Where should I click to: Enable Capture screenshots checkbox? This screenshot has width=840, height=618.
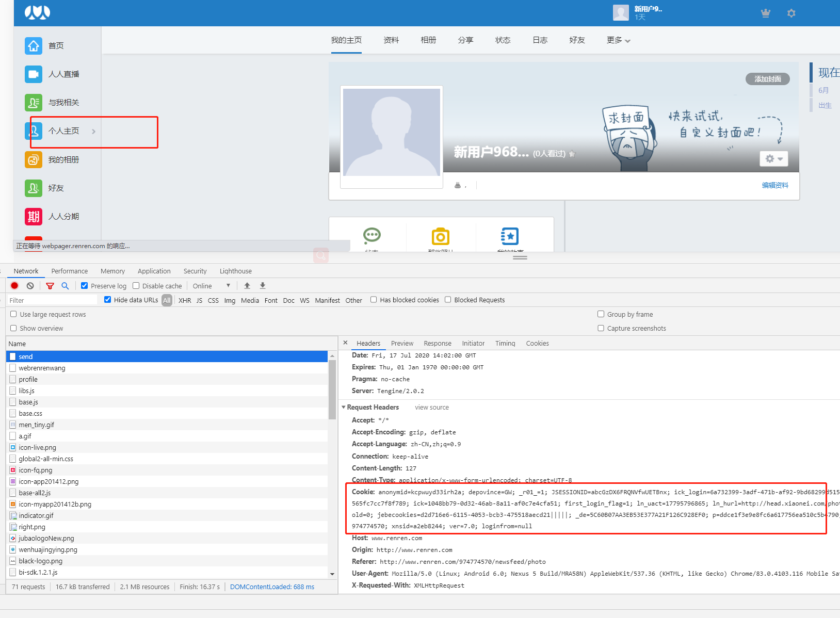coord(601,328)
